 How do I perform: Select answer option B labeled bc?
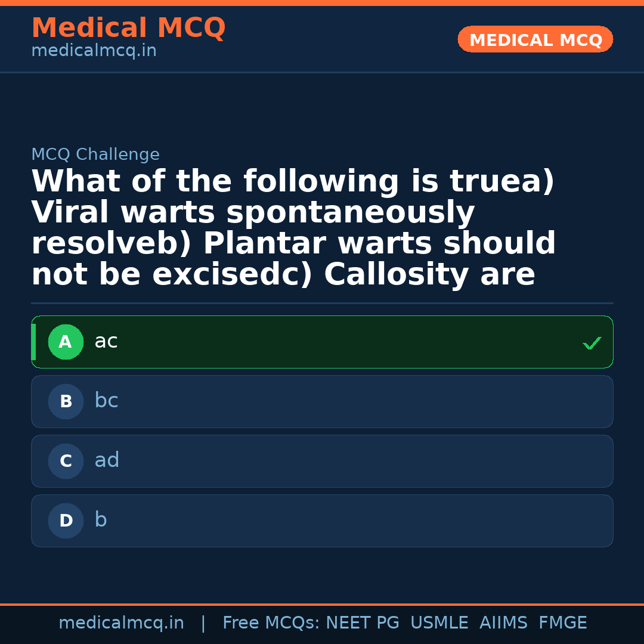[322, 401]
